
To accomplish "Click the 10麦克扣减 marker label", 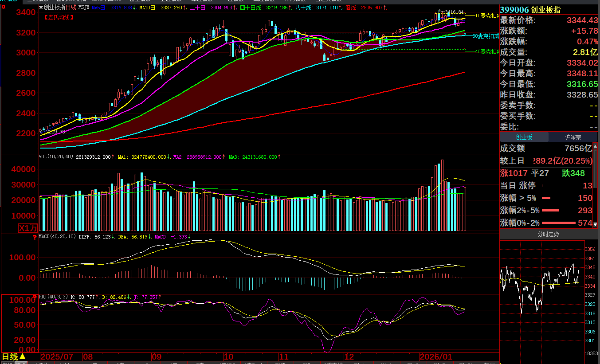I will 487,16.
